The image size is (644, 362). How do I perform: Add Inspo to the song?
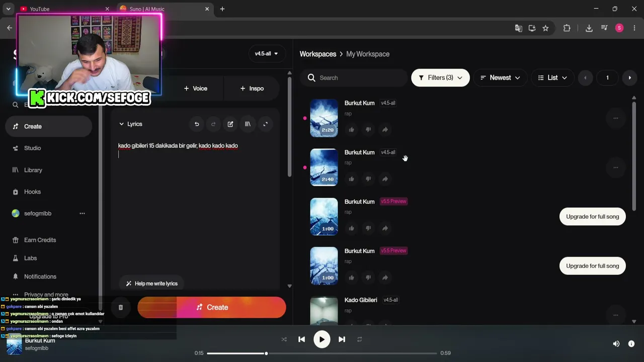click(x=252, y=88)
